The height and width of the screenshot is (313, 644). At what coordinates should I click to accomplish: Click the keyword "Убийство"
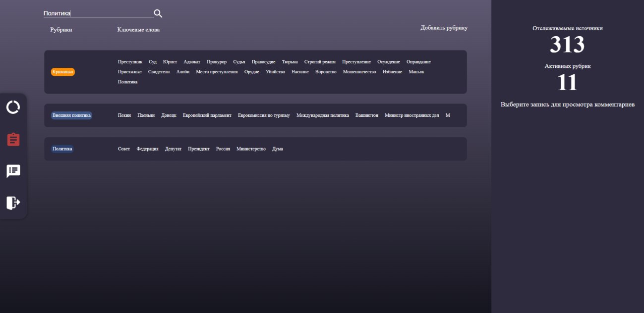[x=275, y=72]
